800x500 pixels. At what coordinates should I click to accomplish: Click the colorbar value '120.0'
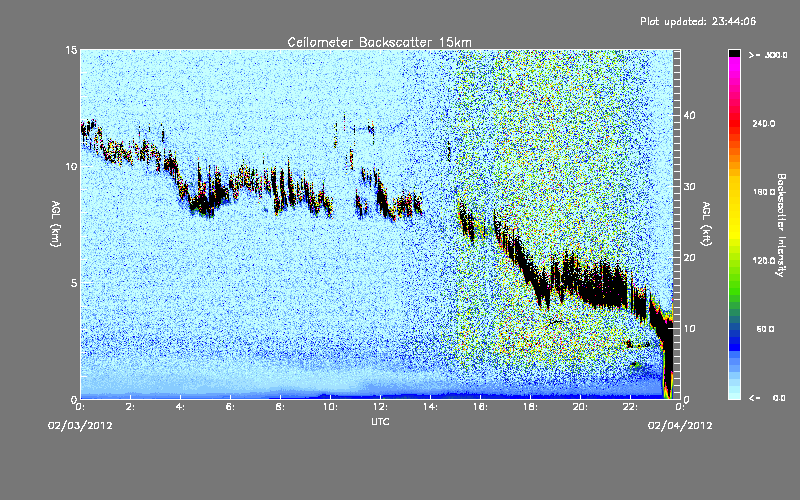(x=764, y=260)
